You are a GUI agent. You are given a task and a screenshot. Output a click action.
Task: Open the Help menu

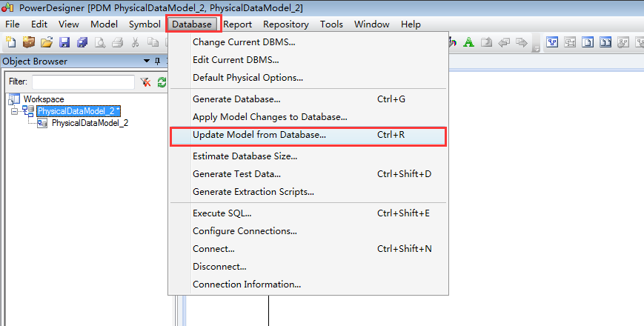411,24
